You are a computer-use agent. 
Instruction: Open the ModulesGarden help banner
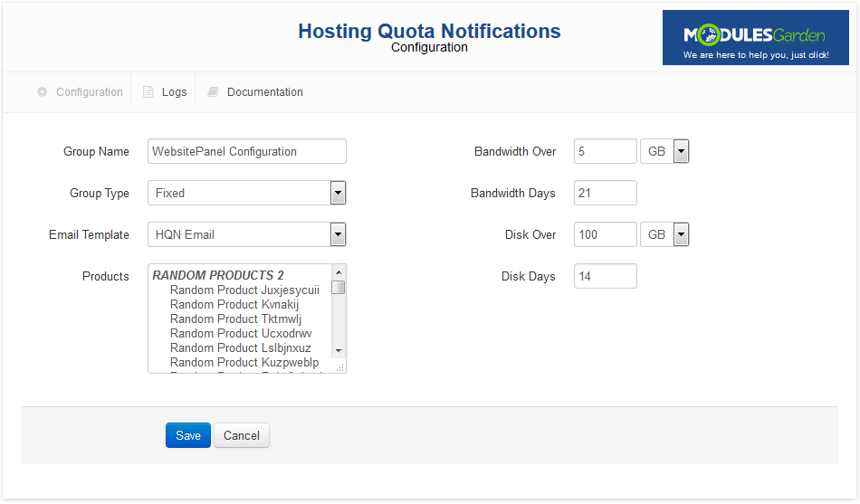pos(755,37)
